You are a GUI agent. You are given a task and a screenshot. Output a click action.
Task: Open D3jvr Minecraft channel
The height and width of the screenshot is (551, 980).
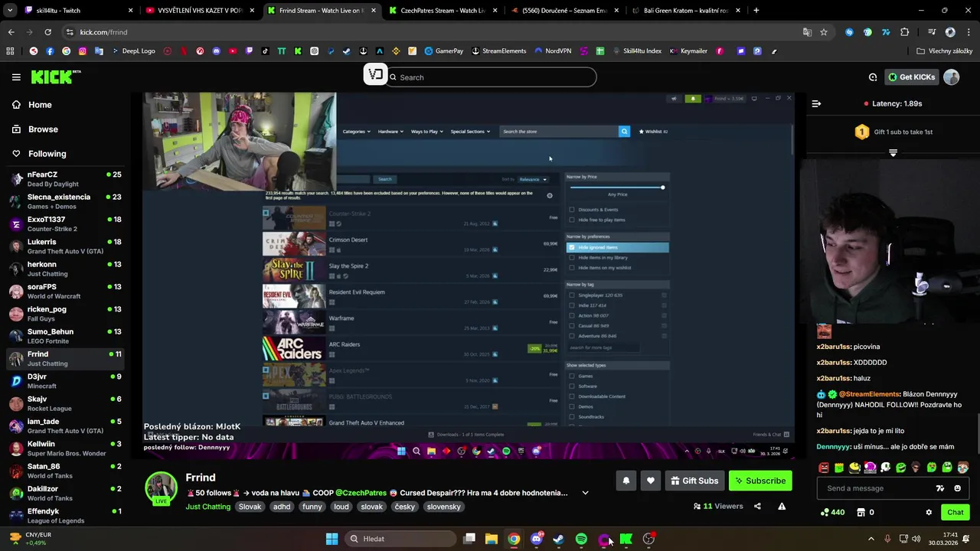[x=65, y=381]
